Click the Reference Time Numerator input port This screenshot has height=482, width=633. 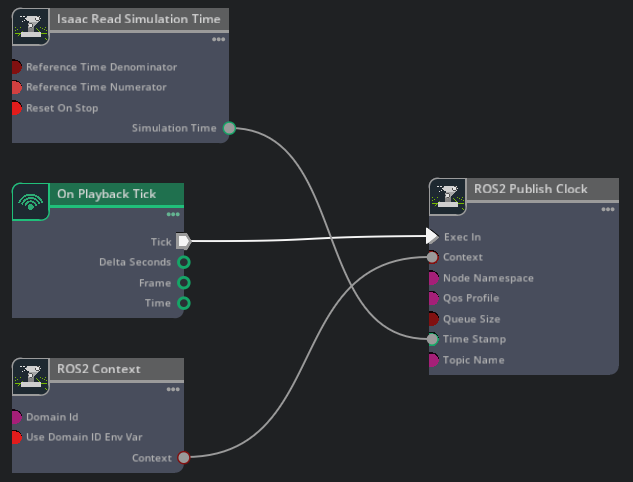16,87
